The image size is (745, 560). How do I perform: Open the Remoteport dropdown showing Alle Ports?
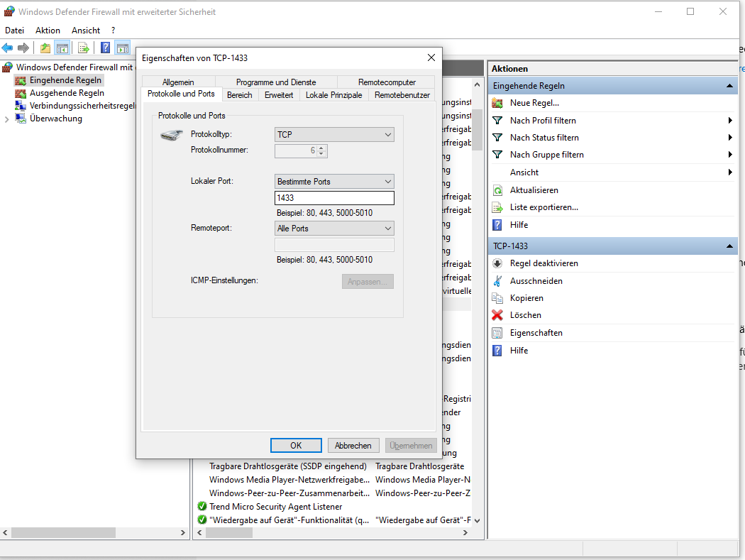pyautogui.click(x=334, y=229)
